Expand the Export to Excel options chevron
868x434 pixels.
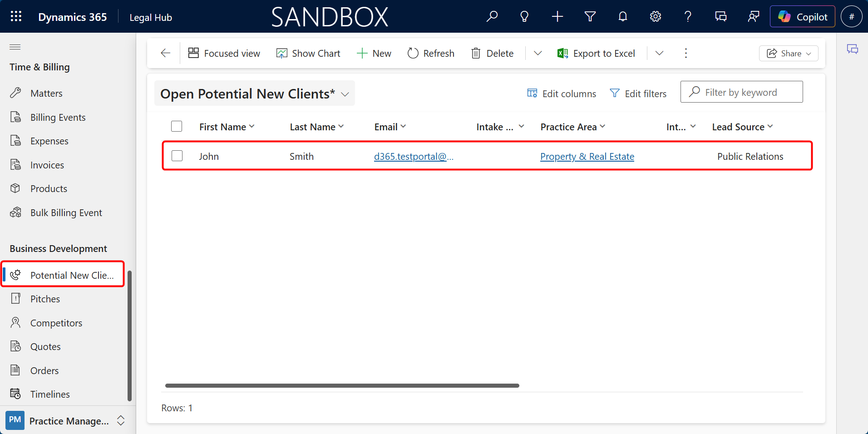[659, 53]
